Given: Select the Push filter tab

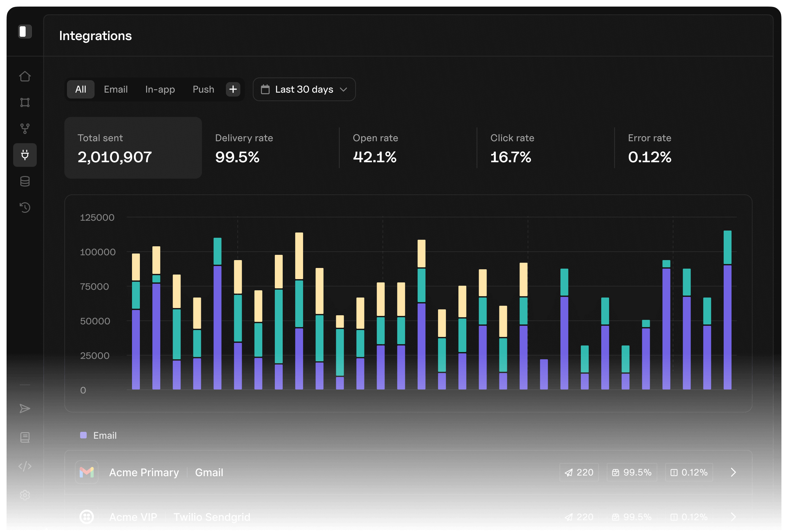Looking at the screenshot, I should click(204, 90).
